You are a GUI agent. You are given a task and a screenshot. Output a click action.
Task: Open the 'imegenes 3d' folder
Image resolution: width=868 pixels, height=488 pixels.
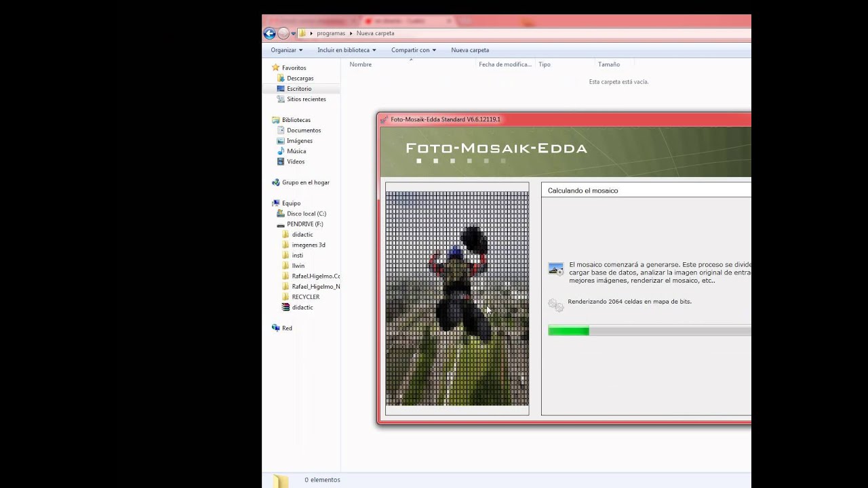(309, 245)
